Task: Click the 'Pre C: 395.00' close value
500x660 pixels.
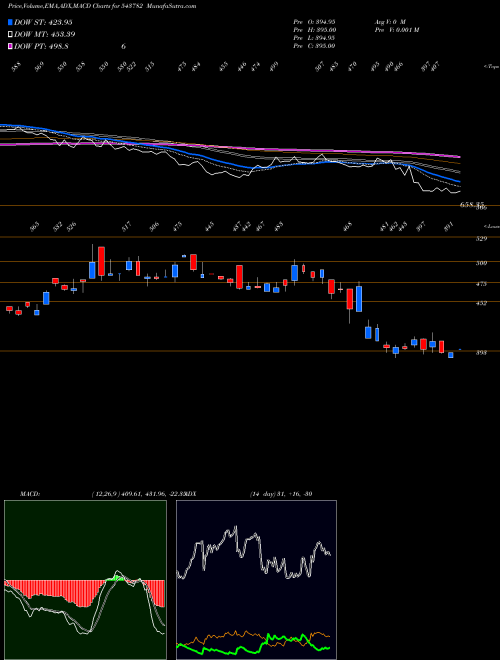Action: tap(314, 46)
